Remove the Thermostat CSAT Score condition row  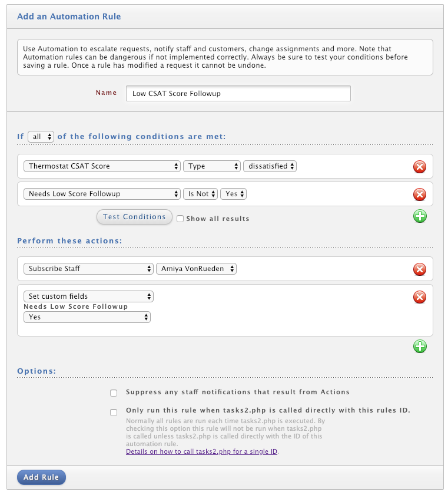(419, 167)
